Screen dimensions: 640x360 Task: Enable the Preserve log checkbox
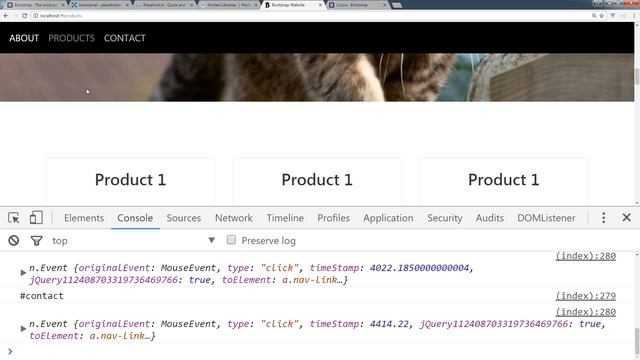(x=231, y=240)
